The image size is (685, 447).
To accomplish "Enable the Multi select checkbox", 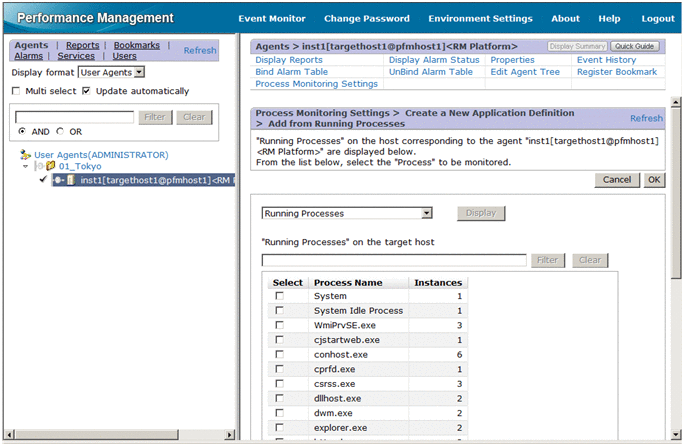I will pyautogui.click(x=16, y=92).
